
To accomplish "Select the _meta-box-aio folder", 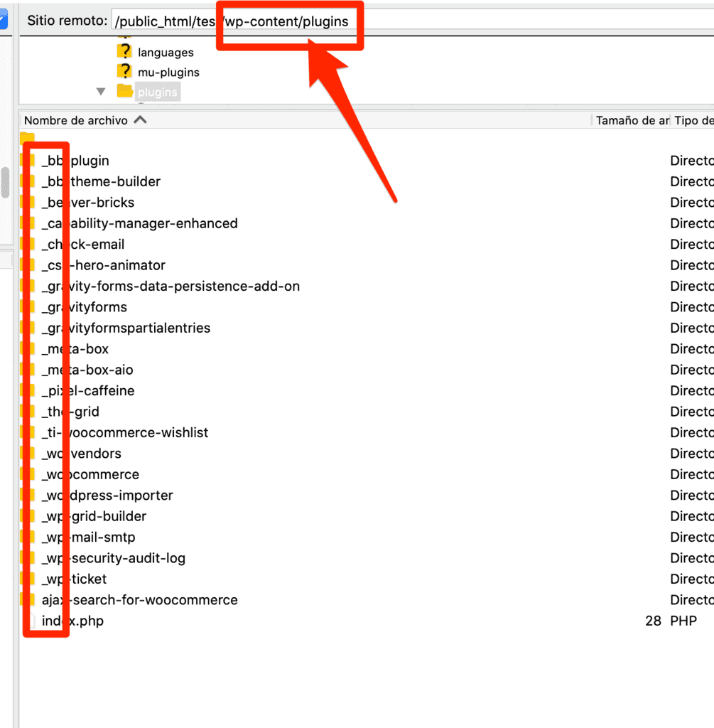I will pos(87,370).
